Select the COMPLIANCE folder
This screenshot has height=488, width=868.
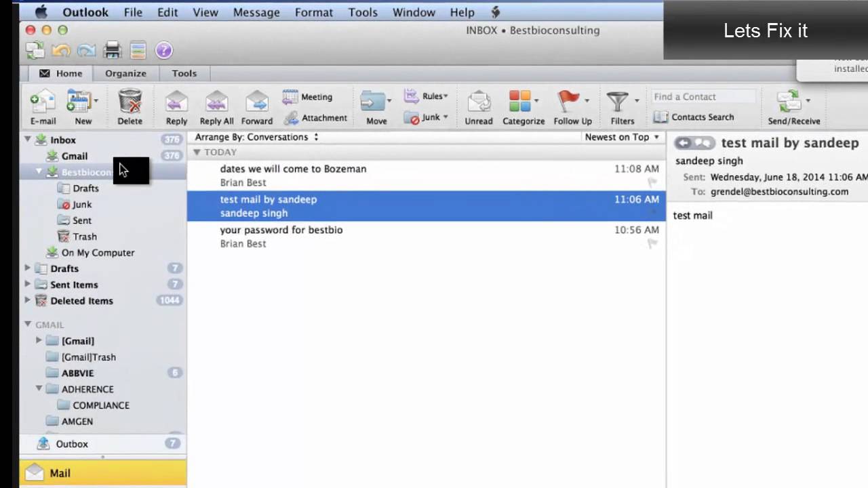coord(101,405)
